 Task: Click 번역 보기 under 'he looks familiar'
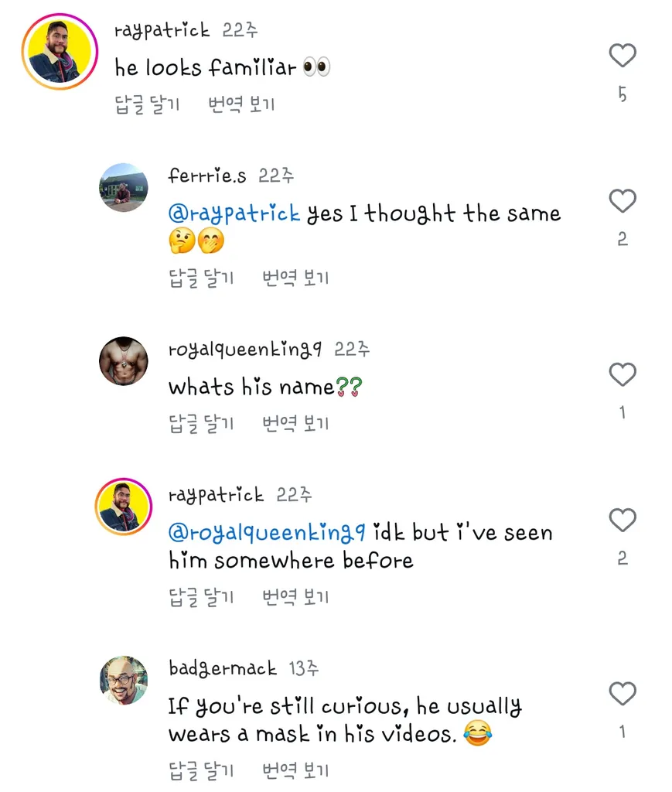click(241, 104)
